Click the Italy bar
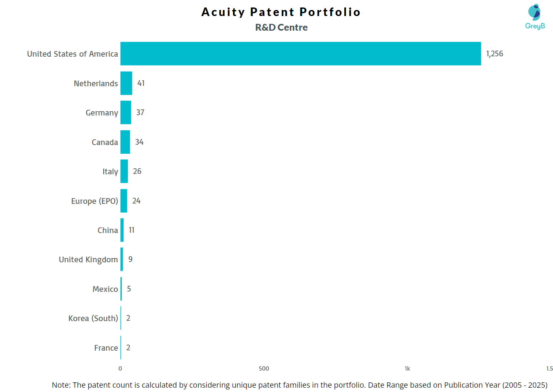 tap(124, 171)
